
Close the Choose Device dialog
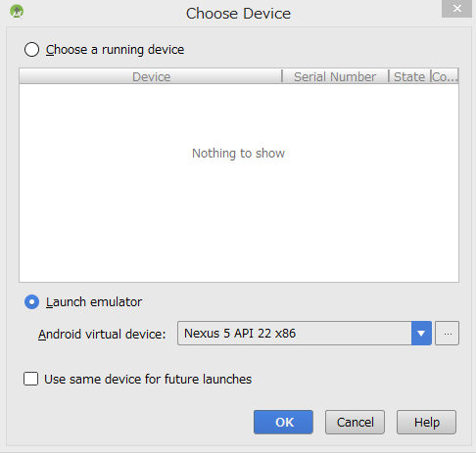(x=456, y=9)
